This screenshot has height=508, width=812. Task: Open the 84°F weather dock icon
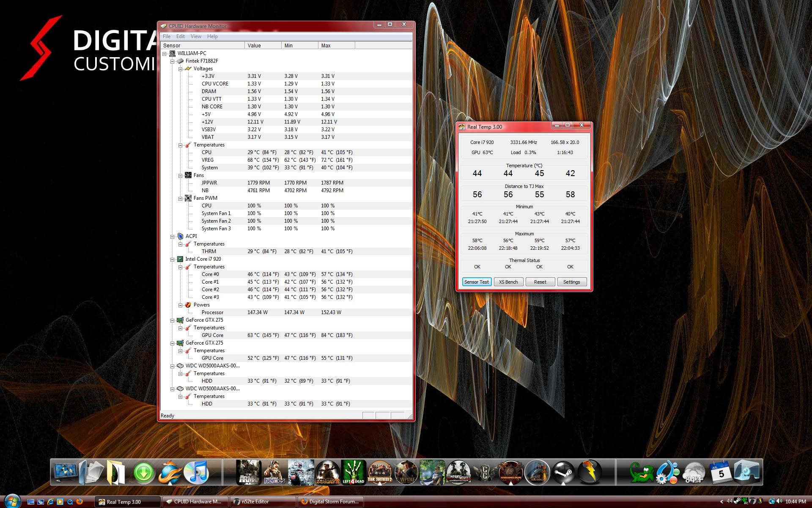click(694, 473)
